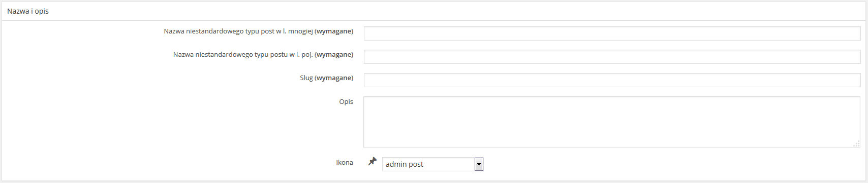
Task: Click the blank header bar area right of 'Nazwa i opis'
Action: [457, 11]
